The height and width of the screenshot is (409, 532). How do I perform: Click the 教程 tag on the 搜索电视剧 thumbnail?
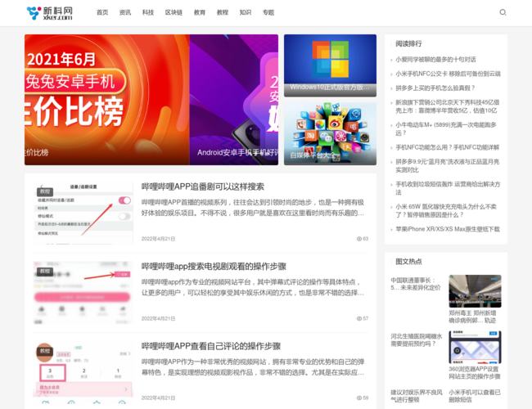pyautogui.click(x=45, y=272)
